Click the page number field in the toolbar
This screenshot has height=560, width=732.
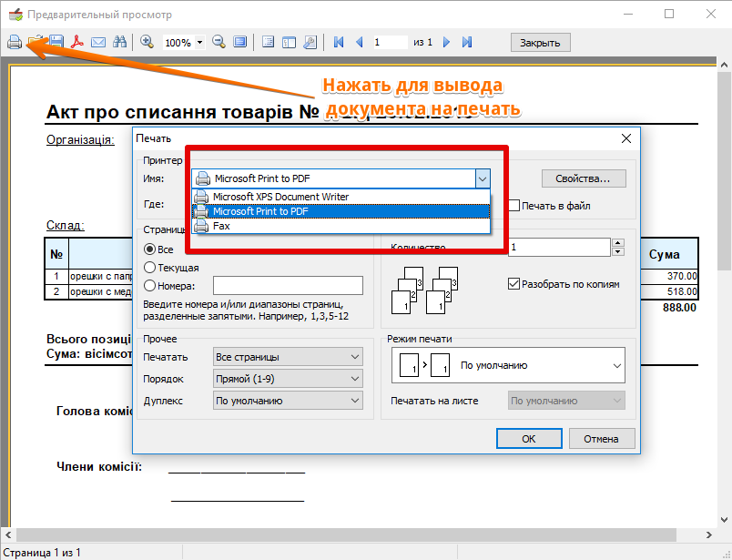click(391, 42)
